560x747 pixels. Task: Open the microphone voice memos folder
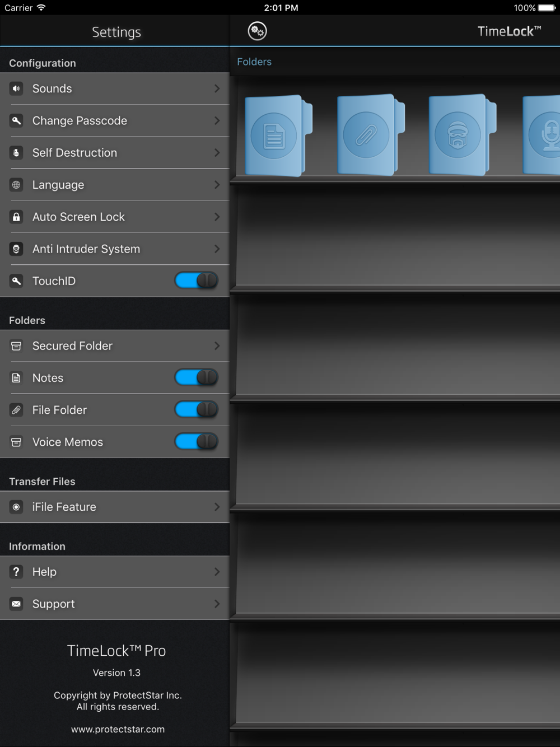[542, 136]
